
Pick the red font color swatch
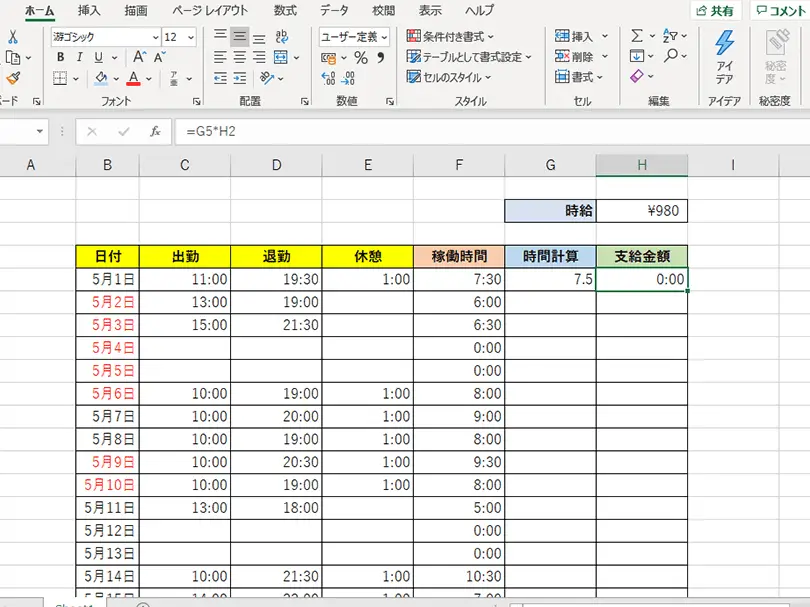(133, 78)
